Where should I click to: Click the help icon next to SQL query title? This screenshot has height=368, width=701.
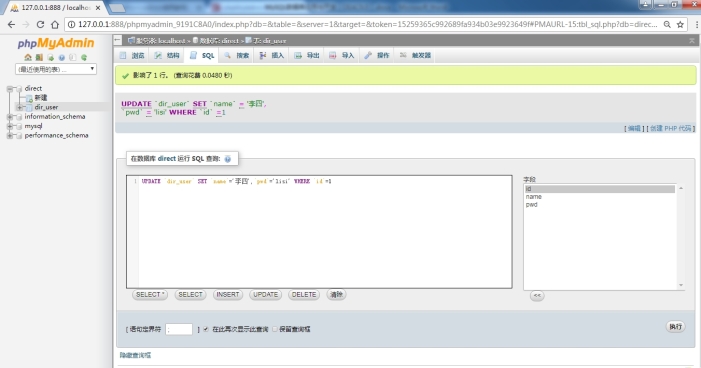pos(228,159)
